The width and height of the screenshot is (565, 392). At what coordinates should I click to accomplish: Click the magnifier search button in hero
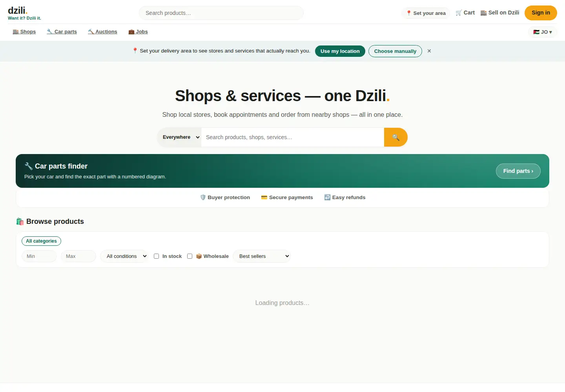(x=396, y=137)
